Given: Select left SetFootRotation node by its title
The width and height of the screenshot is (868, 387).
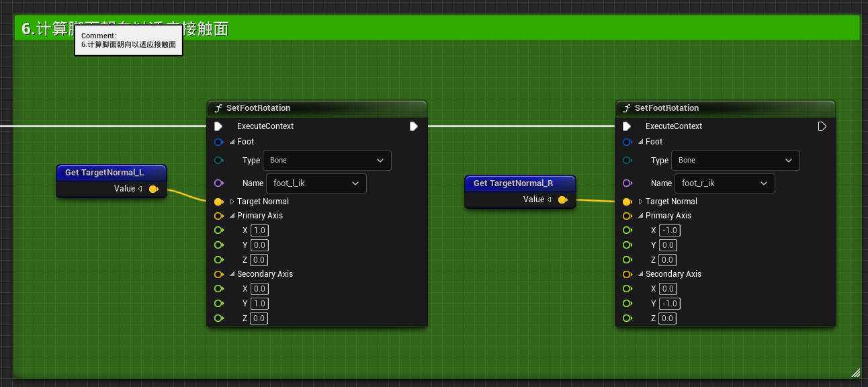Looking at the screenshot, I should (x=259, y=108).
